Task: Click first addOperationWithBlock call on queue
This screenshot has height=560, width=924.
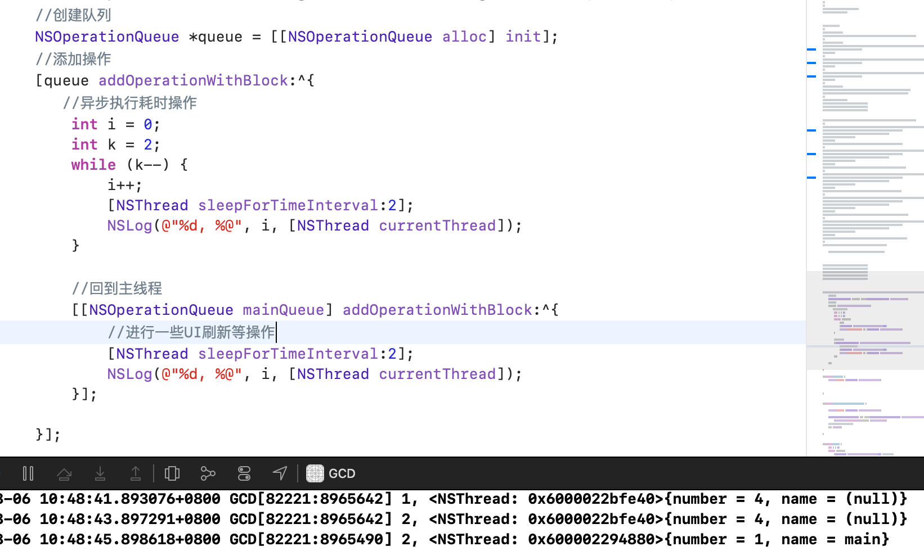Action: pyautogui.click(x=193, y=80)
